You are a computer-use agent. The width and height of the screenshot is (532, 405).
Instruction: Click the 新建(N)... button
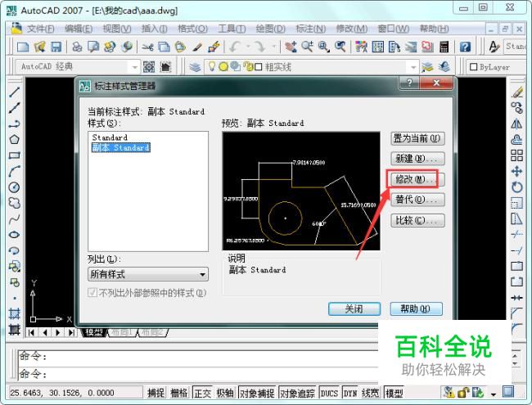417,159
